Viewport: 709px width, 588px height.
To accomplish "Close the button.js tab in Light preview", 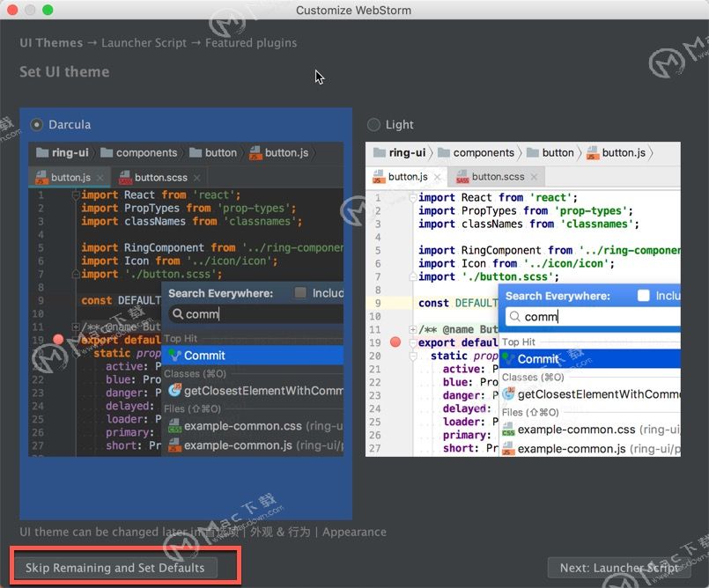I will click(437, 177).
